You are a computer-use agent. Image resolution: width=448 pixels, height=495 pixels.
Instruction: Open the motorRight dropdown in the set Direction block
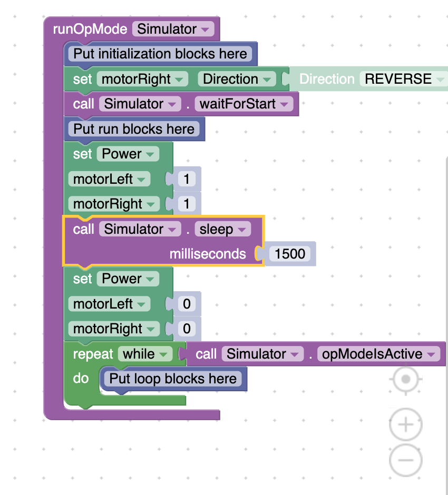[142, 79]
